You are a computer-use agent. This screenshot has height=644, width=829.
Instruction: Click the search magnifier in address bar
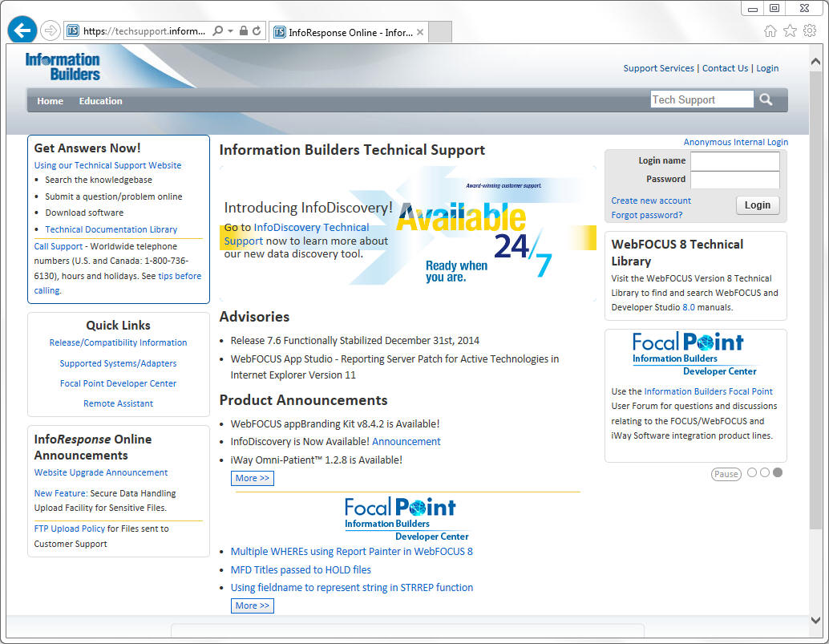(x=217, y=30)
